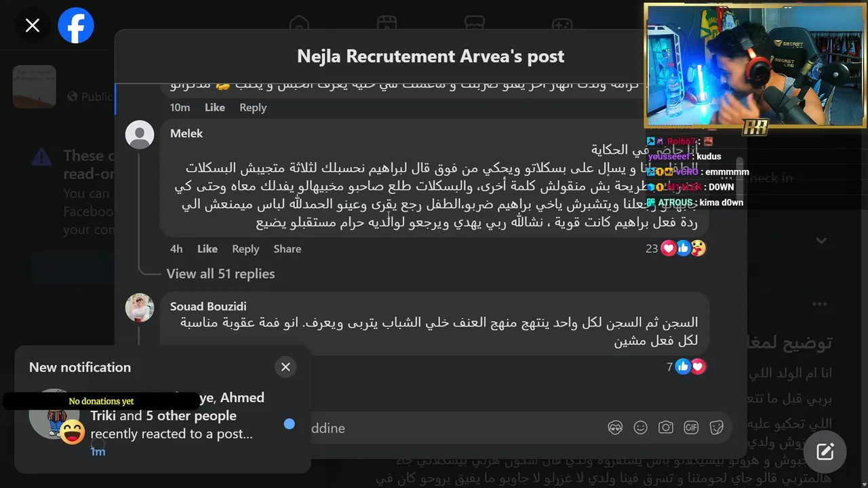Image resolution: width=868 pixels, height=488 pixels.
Task: Click the Facebook logo icon
Action: coord(76,26)
